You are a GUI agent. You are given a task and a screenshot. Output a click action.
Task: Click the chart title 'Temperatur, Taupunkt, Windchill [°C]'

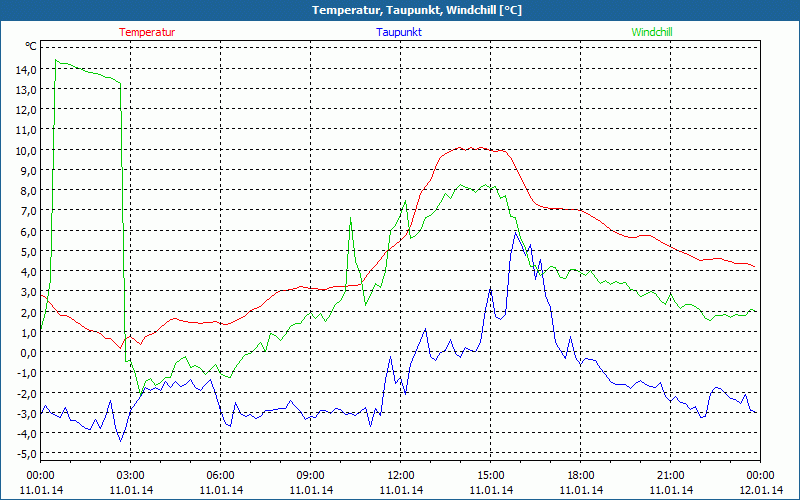(417, 10)
